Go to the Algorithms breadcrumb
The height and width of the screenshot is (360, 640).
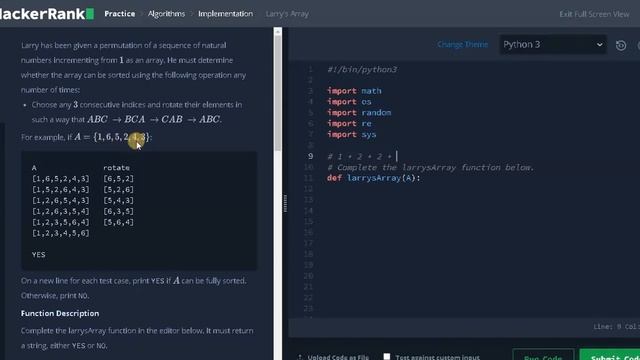166,14
